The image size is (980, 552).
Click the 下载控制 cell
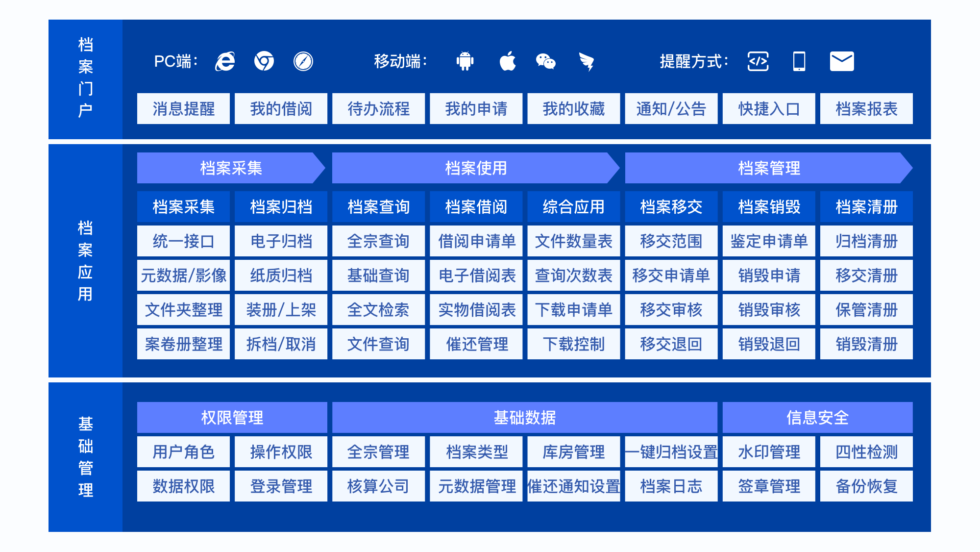coord(573,344)
